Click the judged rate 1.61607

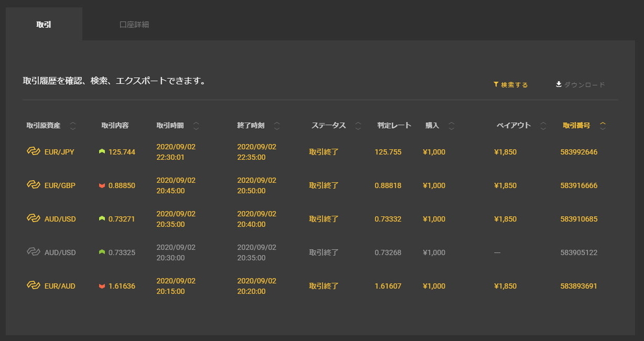(388, 286)
